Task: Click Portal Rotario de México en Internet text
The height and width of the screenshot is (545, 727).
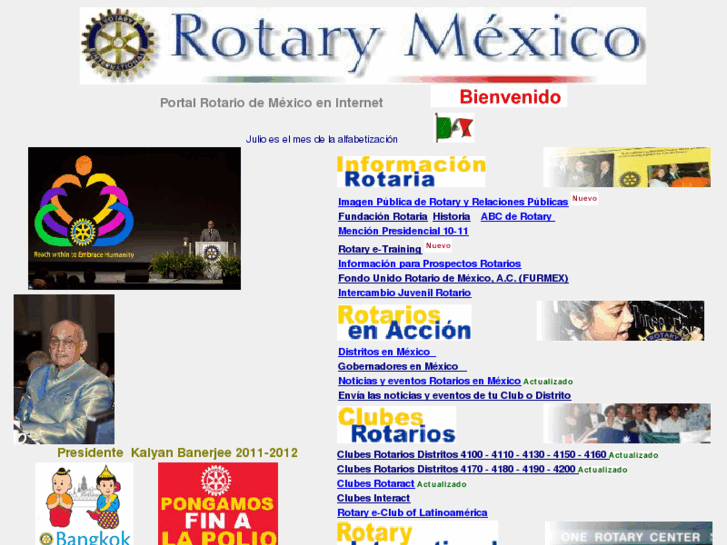Action: [x=271, y=103]
